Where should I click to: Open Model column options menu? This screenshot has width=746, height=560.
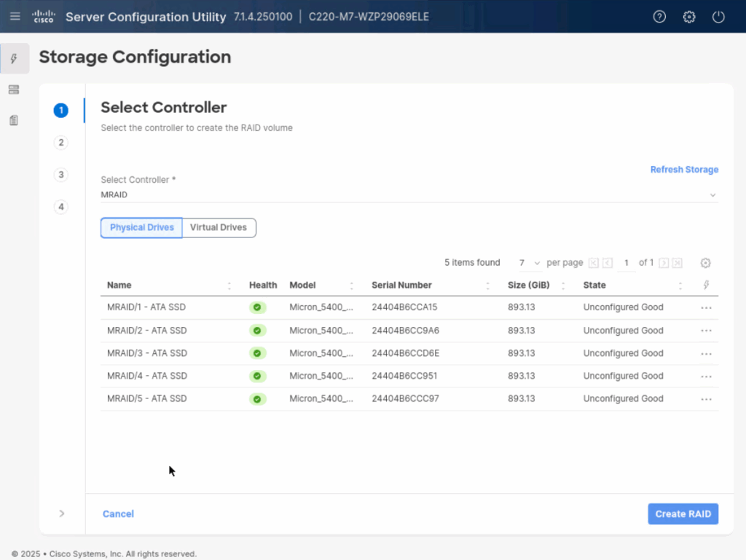tap(352, 285)
